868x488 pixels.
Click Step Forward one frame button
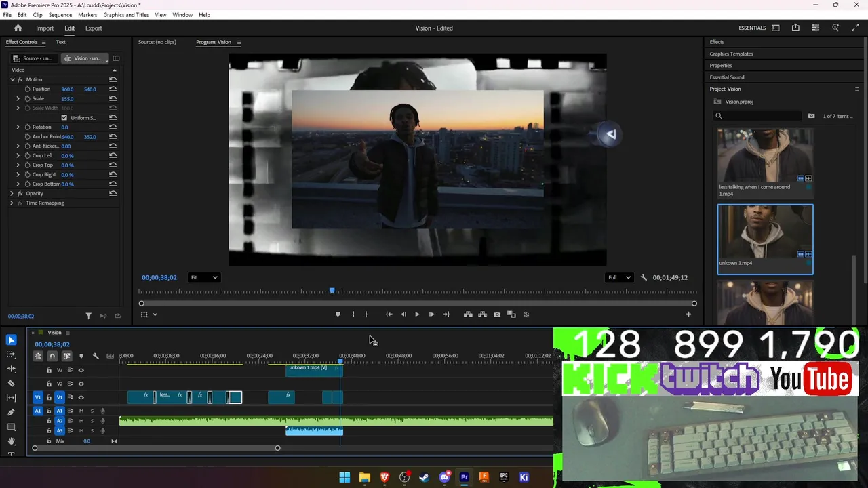tap(431, 314)
